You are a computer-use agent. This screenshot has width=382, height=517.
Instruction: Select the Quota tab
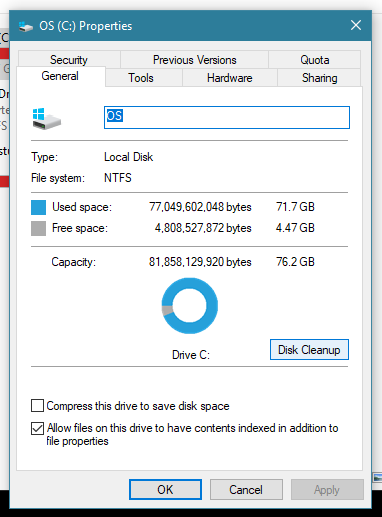(x=315, y=60)
